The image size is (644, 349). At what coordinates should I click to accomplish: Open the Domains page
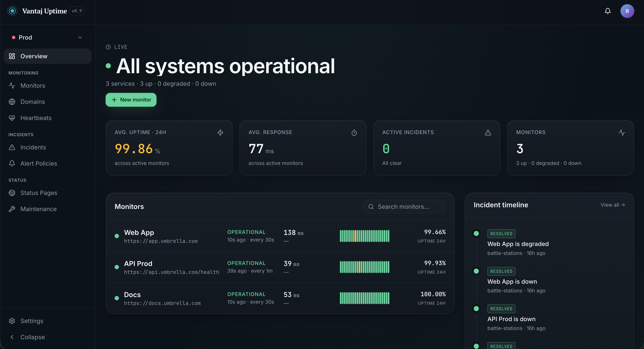tap(48, 102)
